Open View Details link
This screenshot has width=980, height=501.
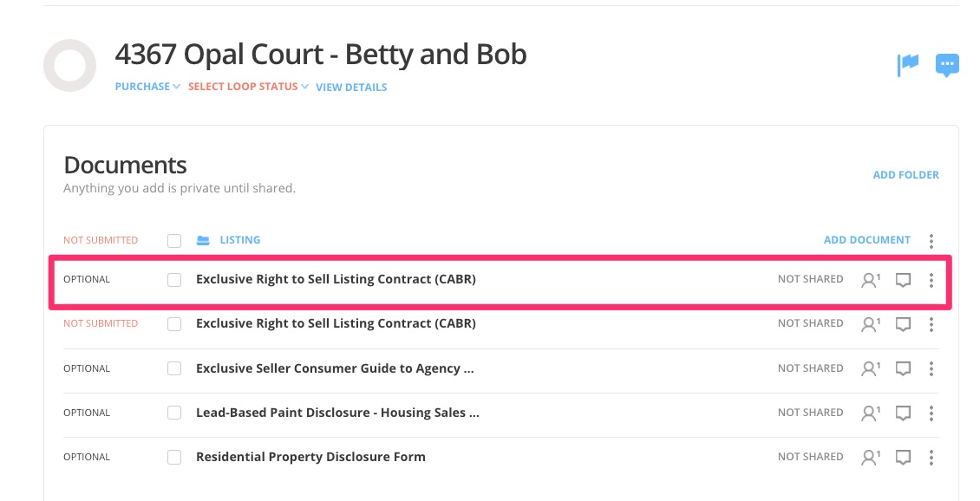pyautogui.click(x=351, y=87)
